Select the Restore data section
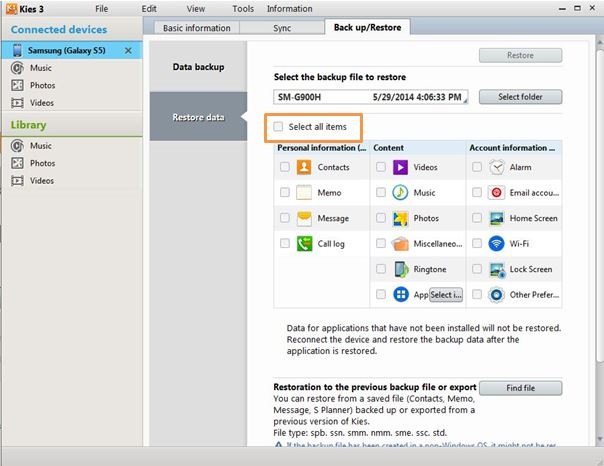This screenshot has width=604, height=466. point(198,117)
